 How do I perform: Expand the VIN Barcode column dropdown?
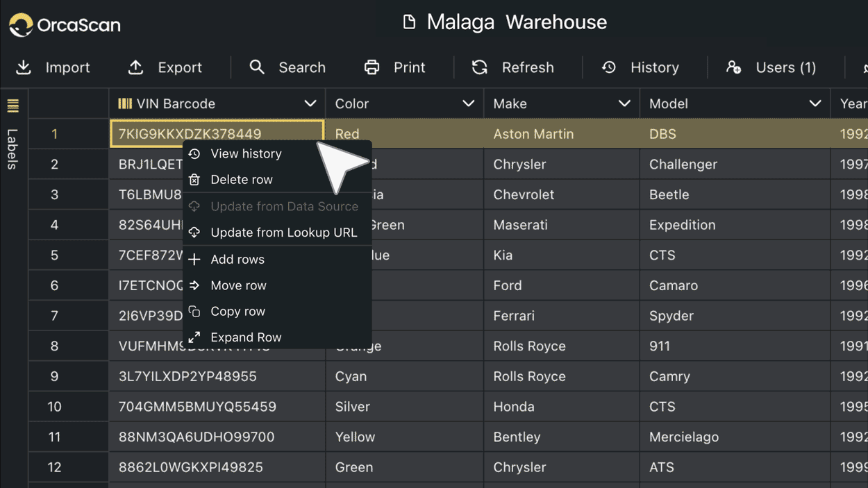[x=310, y=103]
